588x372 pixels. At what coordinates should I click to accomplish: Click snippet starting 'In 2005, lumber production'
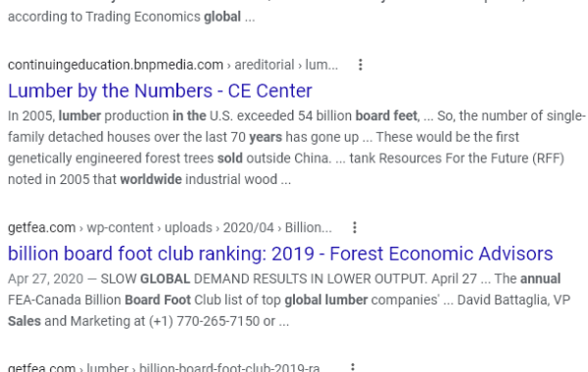(x=296, y=148)
